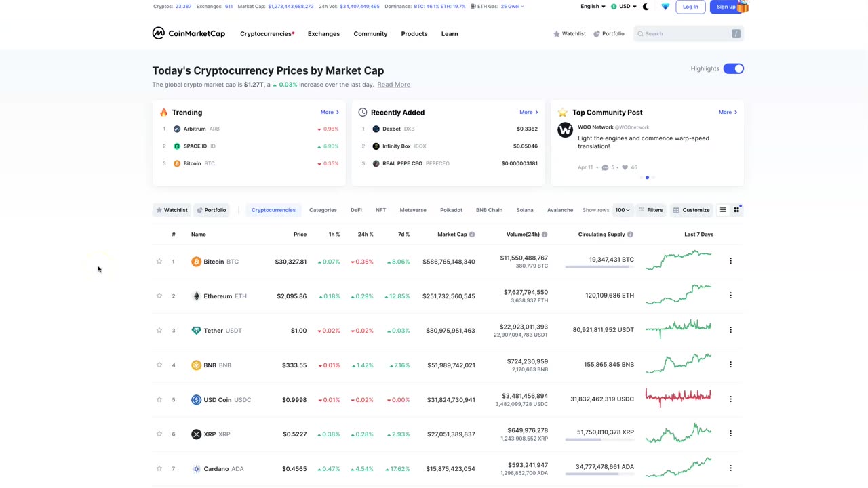This screenshot has width=868, height=488.
Task: Star Cardano to add to watchlist
Action: click(159, 468)
